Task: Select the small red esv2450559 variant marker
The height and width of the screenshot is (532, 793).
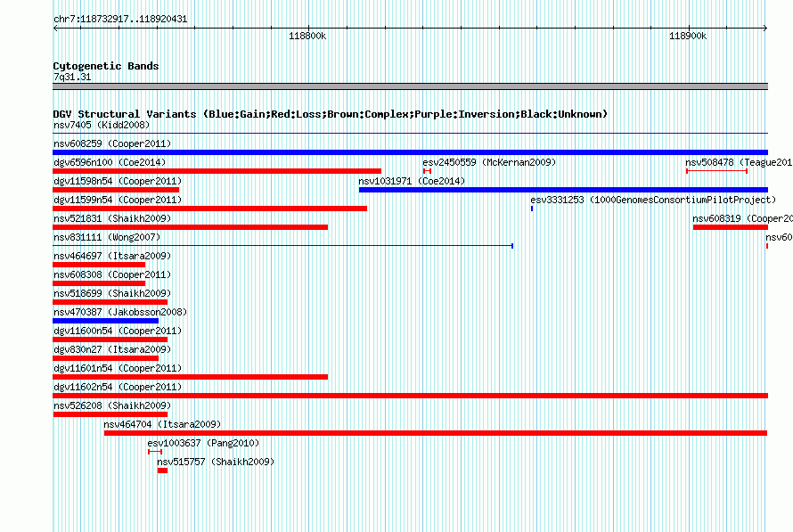Action: coord(427,171)
